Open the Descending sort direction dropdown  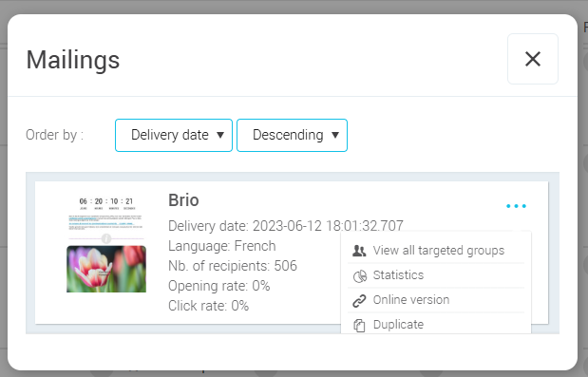point(293,135)
